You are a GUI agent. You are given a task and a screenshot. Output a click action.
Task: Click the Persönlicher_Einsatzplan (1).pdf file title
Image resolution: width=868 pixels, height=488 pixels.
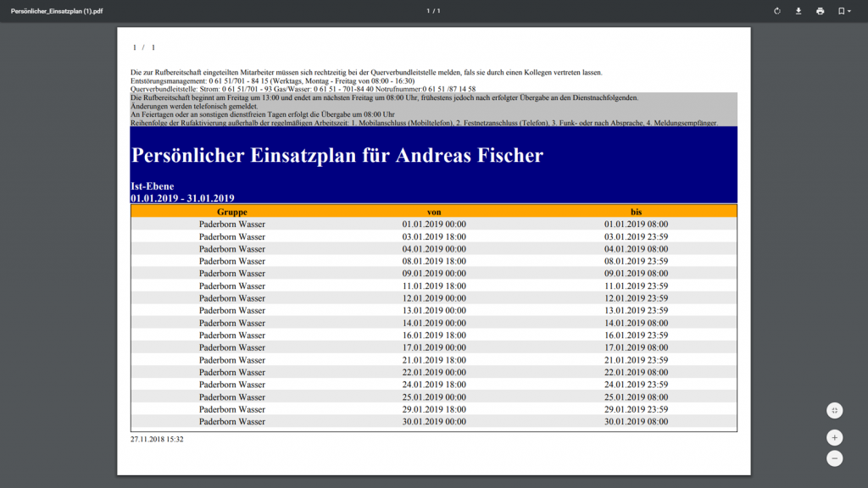coord(56,11)
